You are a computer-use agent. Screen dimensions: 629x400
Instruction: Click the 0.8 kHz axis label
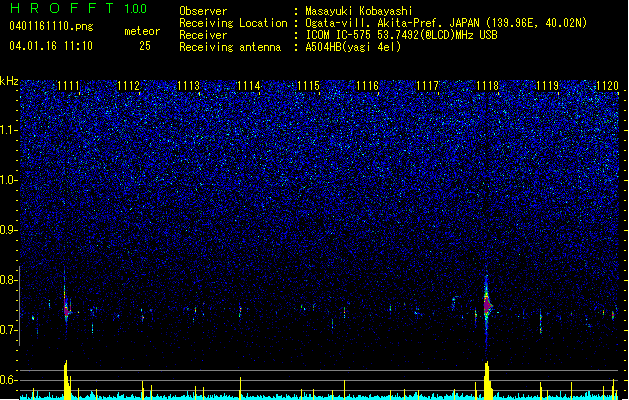click(x=9, y=280)
